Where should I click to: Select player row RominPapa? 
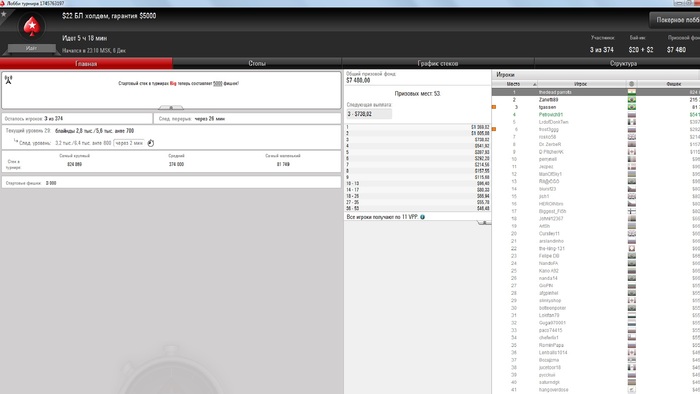coord(596,345)
